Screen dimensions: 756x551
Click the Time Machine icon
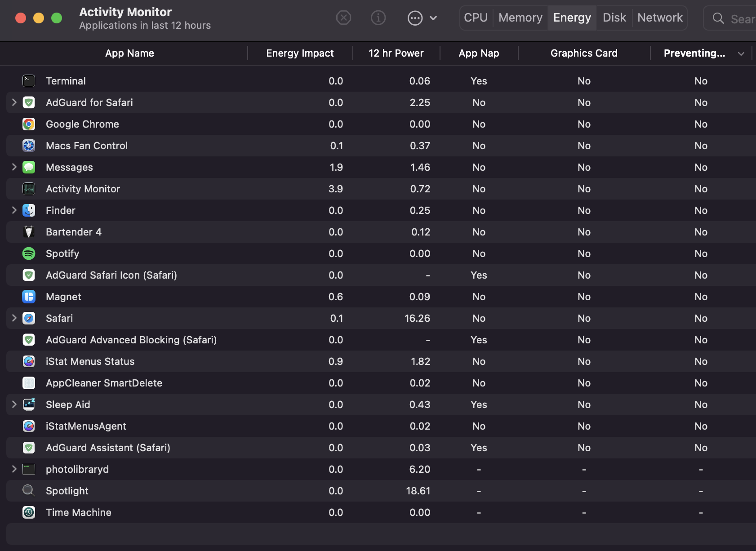29,512
